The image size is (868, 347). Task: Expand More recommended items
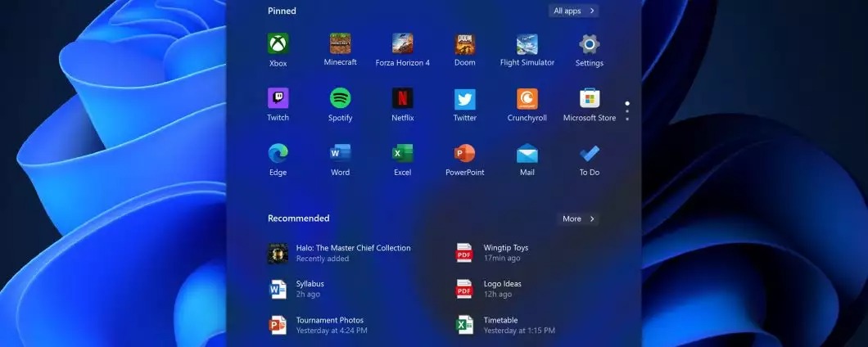578,219
